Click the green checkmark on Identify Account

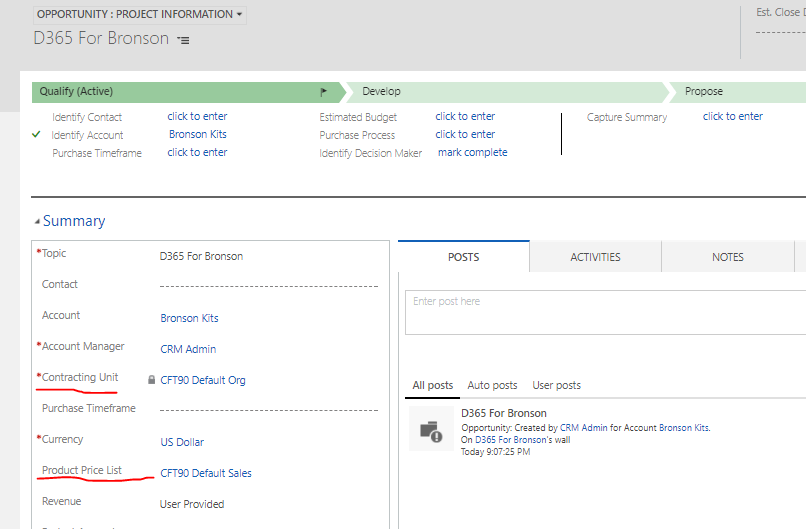point(36,135)
